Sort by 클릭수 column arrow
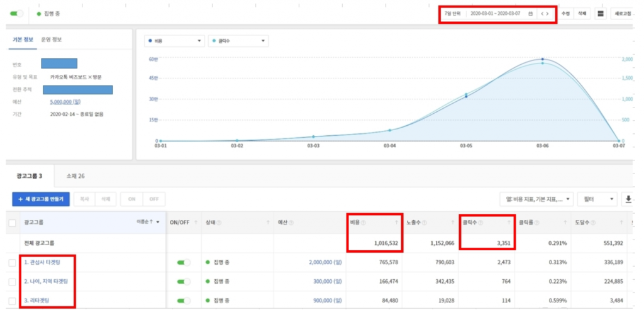Image resolution: width=644 pixels, height=310 pixels. pyautogui.click(x=509, y=223)
